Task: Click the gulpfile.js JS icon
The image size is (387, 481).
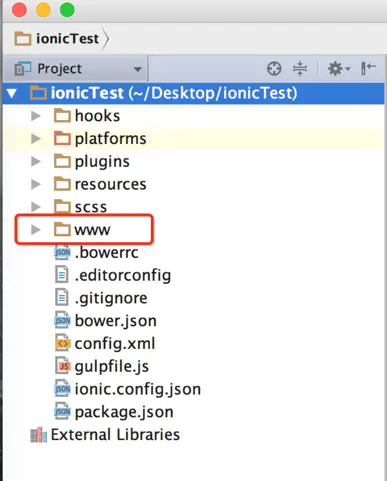Action: [62, 366]
